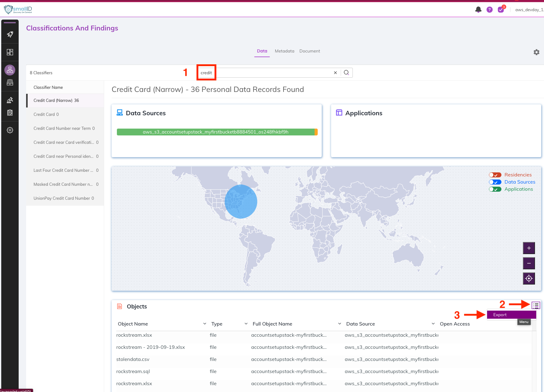Screen dimensions: 544x392
Task: Switch to the Data tab
Action: coord(262,51)
